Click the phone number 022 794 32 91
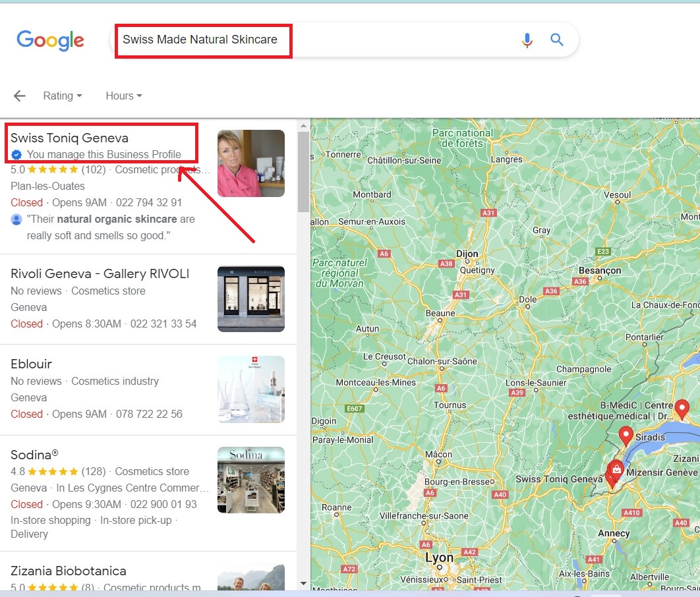This screenshot has height=597, width=700. tap(149, 202)
